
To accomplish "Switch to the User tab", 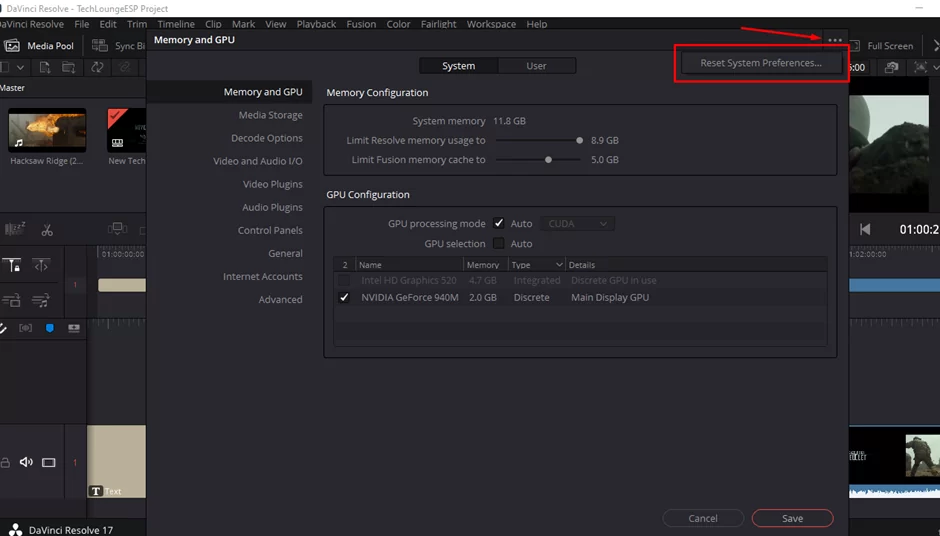I will 537,65.
